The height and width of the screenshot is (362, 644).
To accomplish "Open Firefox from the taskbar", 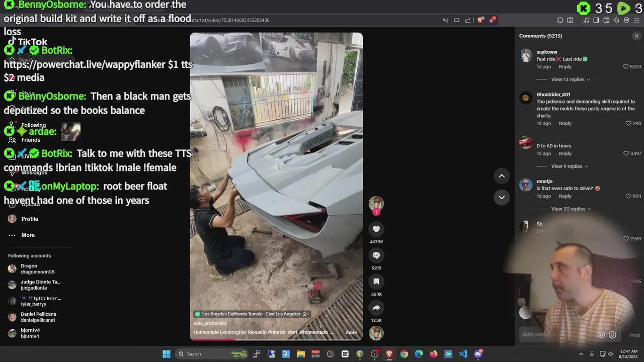I will click(434, 354).
